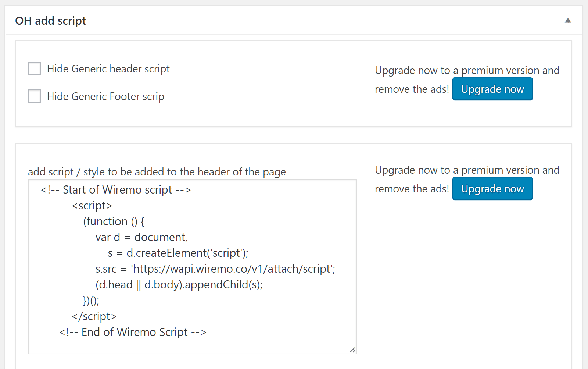Click the appendChild(s) code line
588x369 pixels.
coord(179,285)
